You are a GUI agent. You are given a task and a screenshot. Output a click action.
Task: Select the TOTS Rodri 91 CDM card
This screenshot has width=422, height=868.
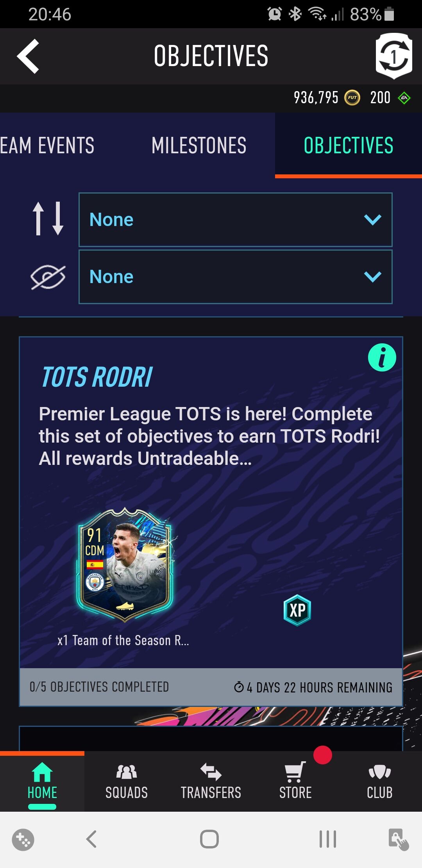pos(125,565)
